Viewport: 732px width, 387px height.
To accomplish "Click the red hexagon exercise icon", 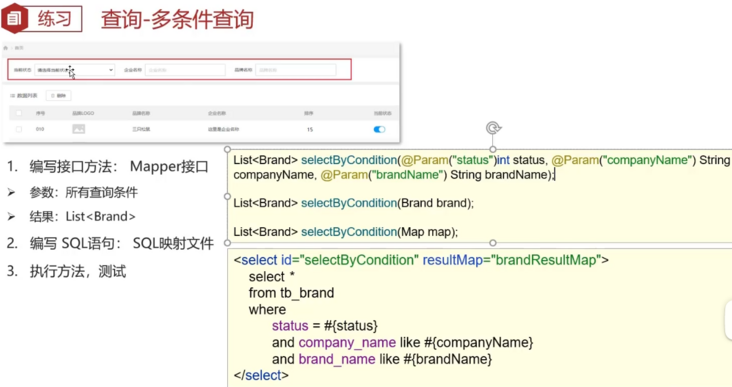I will click(14, 18).
